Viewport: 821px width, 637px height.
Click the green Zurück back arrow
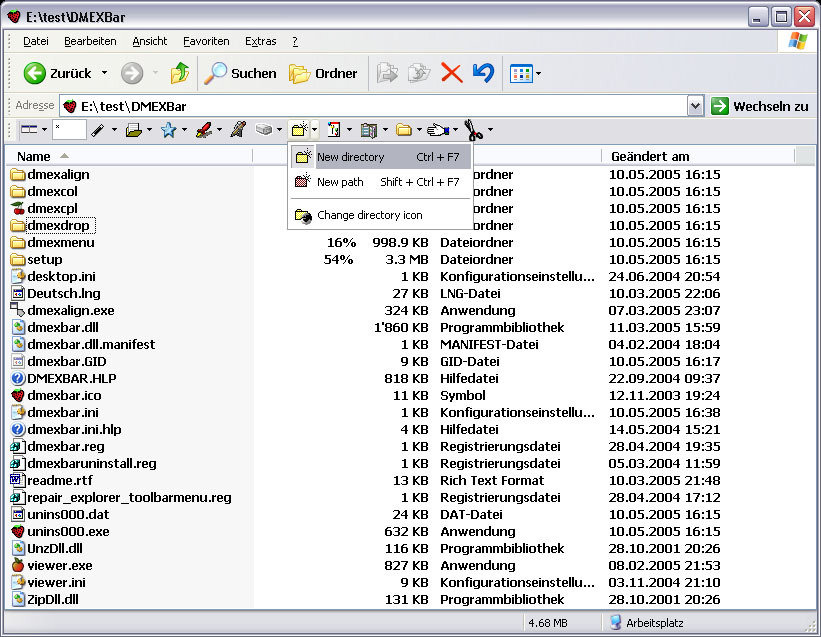(x=35, y=73)
